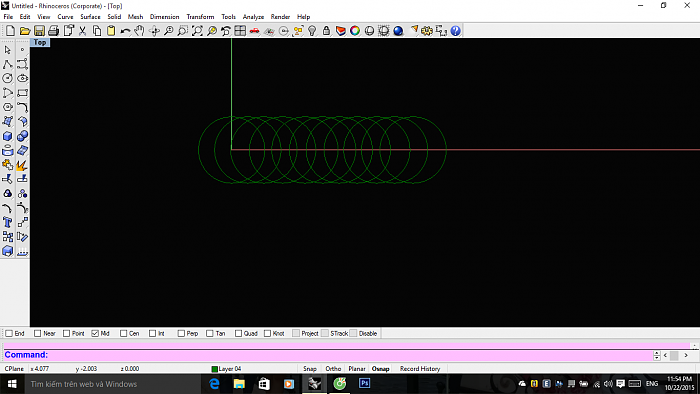Screen dimensions: 700x394
Task: Select the Polygon tool in left sidebar
Action: pyautogui.click(x=8, y=107)
